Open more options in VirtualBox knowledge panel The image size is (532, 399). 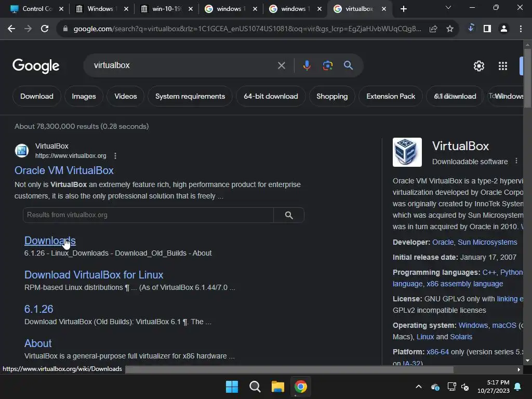point(516,161)
